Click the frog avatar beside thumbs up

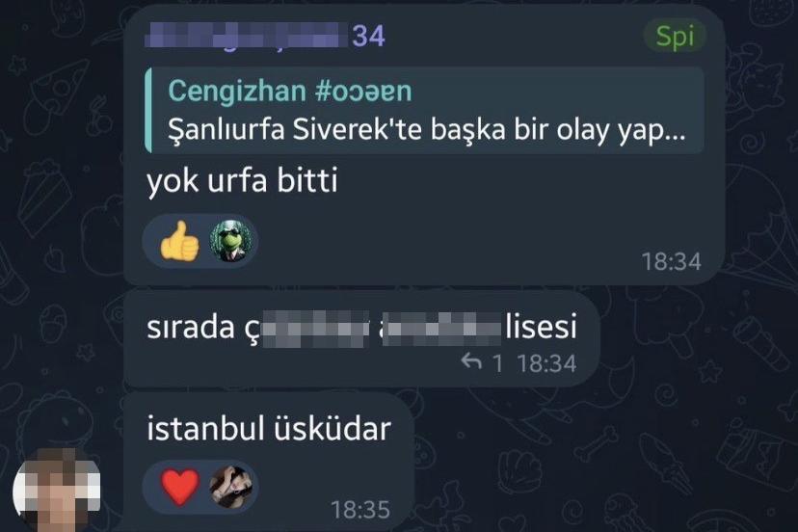(x=230, y=241)
